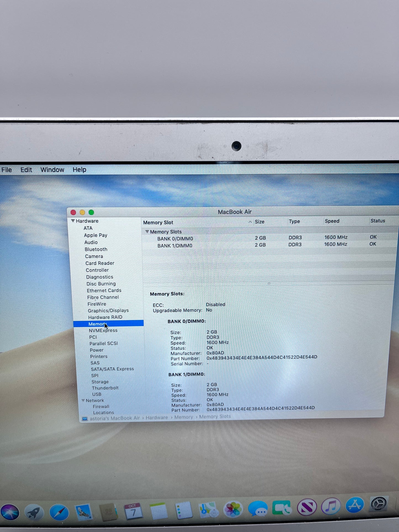This screenshot has width=399, height=532.
Task: Open the Help menu
Action: coord(80,170)
